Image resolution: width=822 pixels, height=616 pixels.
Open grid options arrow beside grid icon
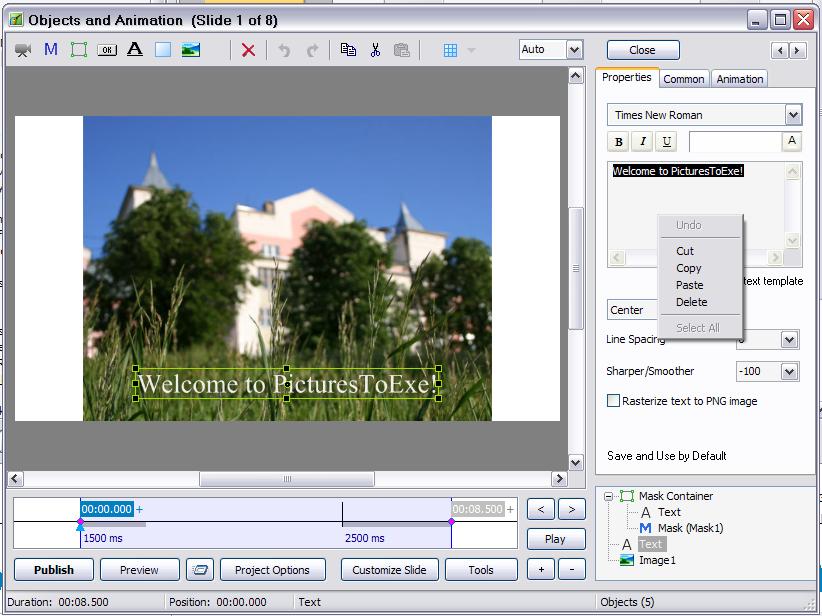[471, 50]
